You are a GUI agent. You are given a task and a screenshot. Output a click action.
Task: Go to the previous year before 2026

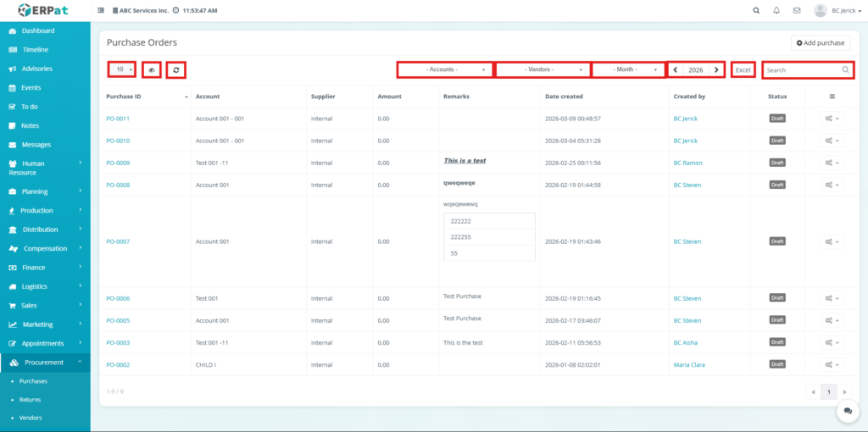(676, 69)
